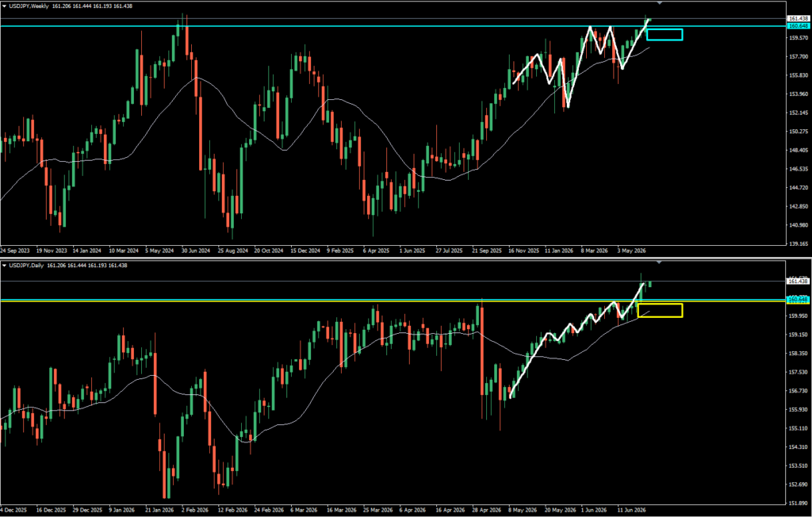
Task: Select the cyan rectangle object on Weekly chart
Action: (665, 34)
